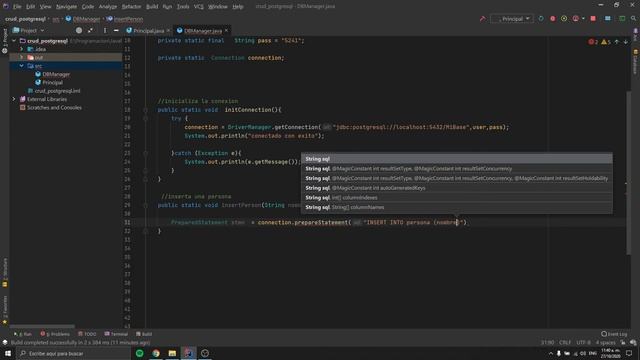This screenshot has width=640, height=360.
Task: Select the 'String sql, int autoGeneratedKeys' parameter hint row
Action: [457, 188]
